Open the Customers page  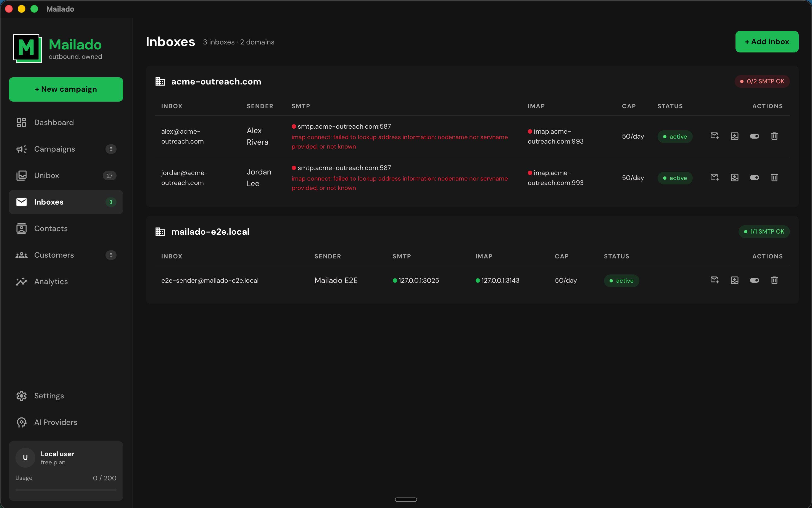(x=66, y=255)
